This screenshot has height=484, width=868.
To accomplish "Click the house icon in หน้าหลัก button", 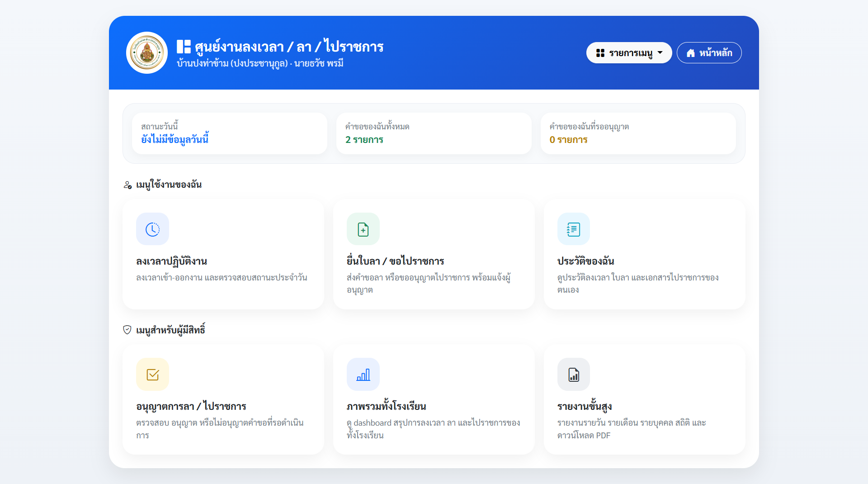I will click(x=691, y=53).
